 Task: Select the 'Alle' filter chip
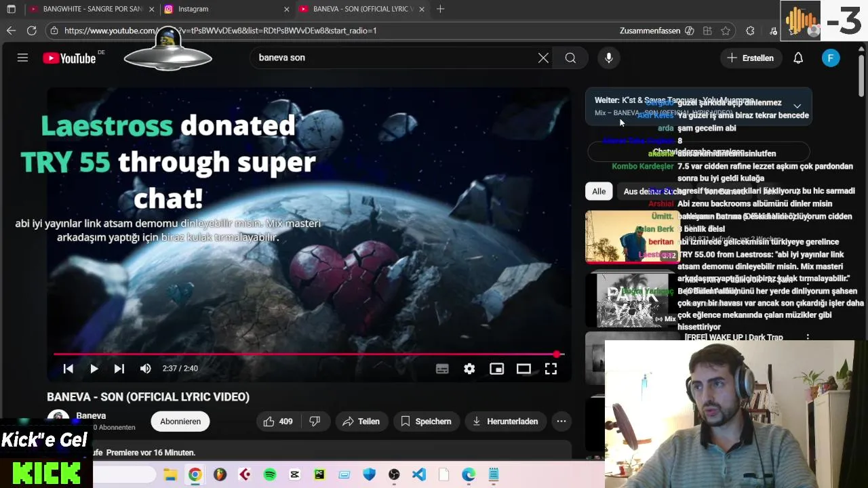point(599,191)
